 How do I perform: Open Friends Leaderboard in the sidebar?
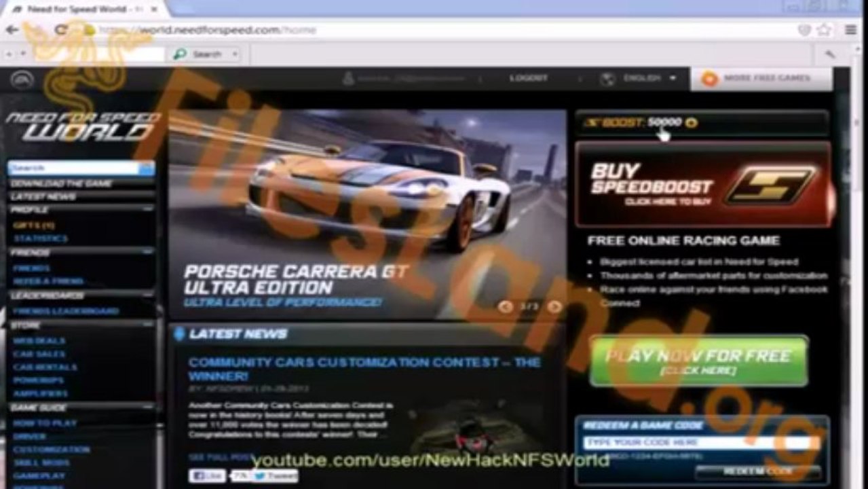point(66,311)
